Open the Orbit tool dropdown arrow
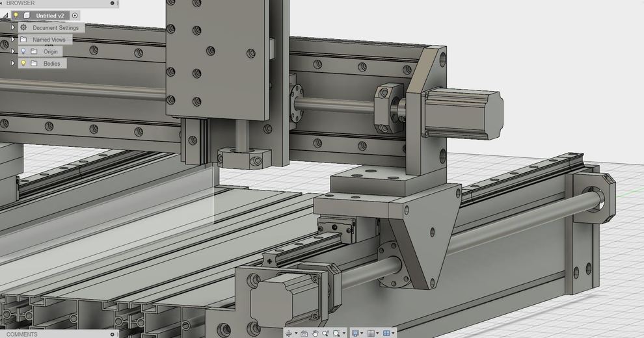This screenshot has height=338, width=644. (x=295, y=333)
